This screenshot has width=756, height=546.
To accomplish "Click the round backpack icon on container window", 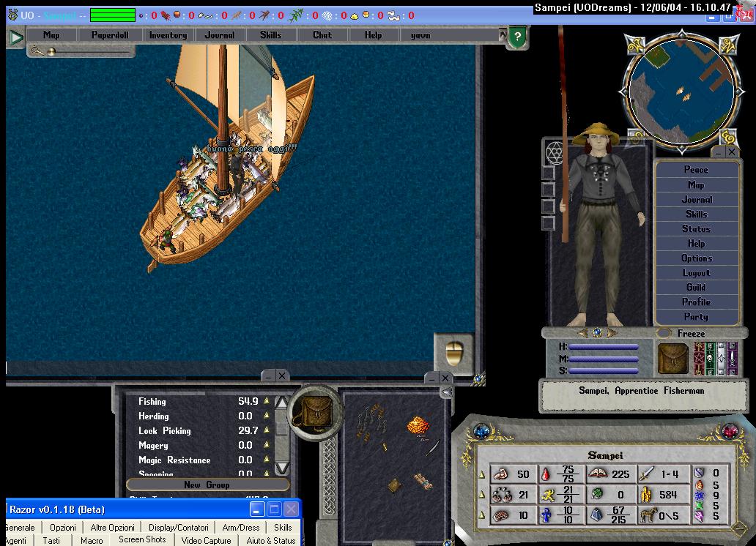I will coord(315,413).
